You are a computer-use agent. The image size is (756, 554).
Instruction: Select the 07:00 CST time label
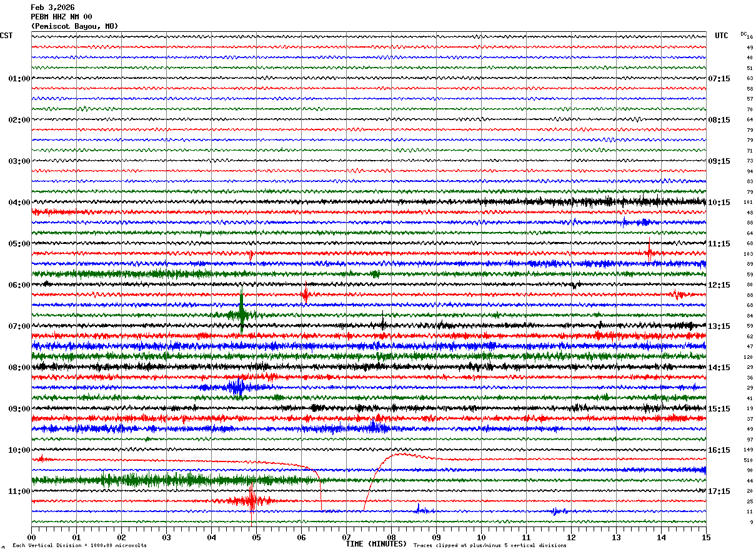19,326
